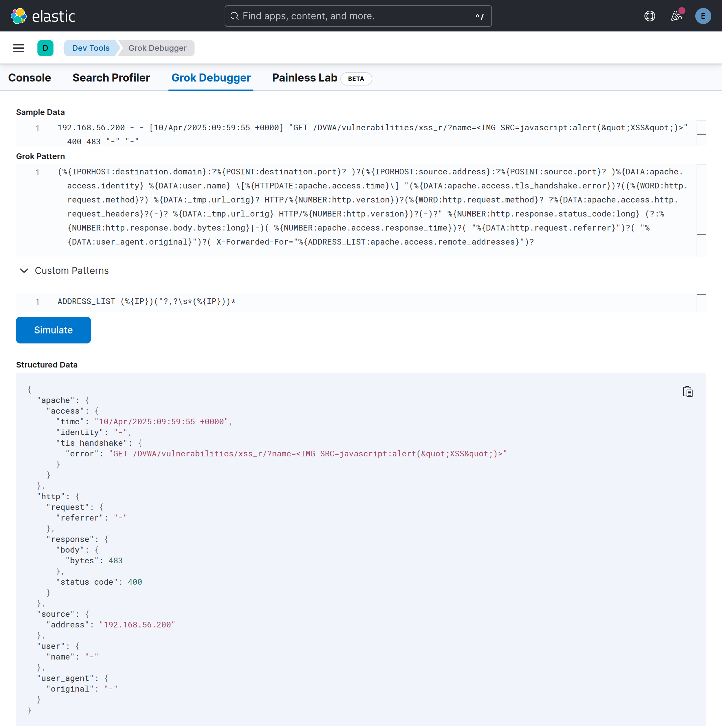
Task: Click the Grok Debugger breadcrumb
Action: (157, 48)
